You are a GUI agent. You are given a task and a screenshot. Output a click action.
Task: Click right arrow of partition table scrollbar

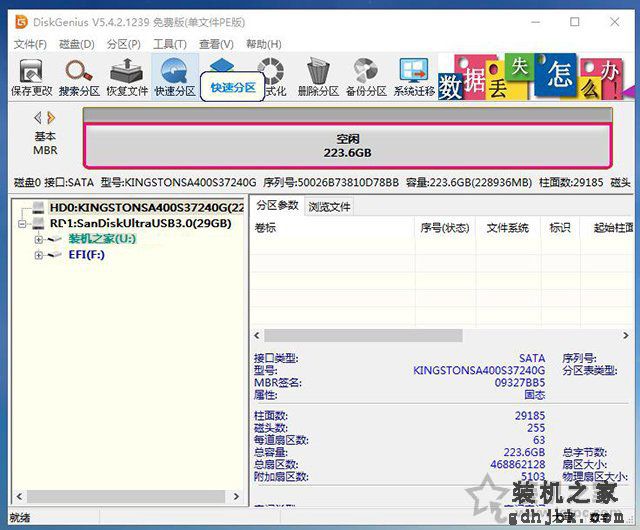(626, 336)
